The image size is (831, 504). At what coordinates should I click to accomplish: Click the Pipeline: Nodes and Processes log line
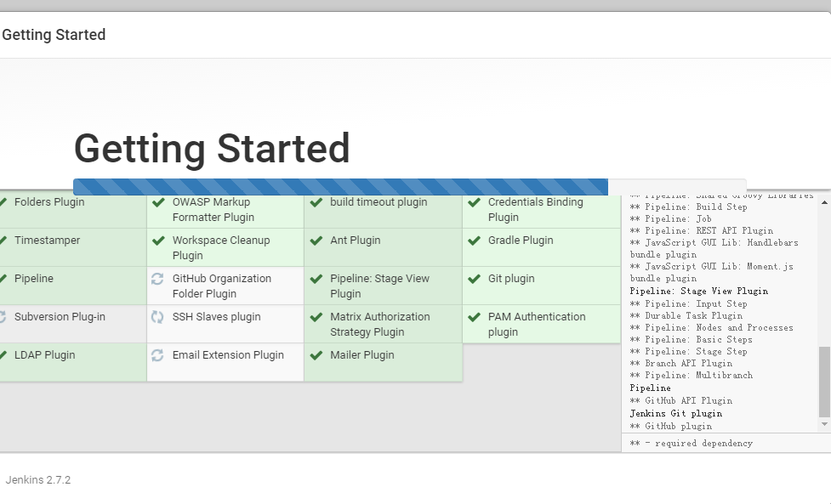coord(711,328)
